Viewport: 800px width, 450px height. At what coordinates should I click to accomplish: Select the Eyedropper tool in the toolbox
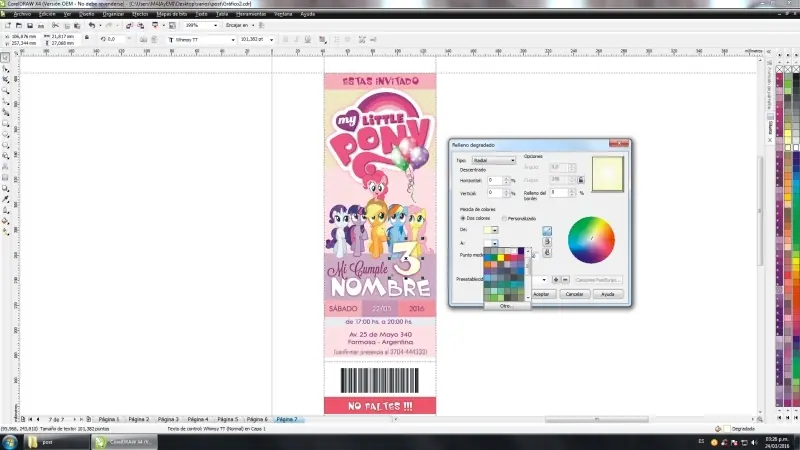6,199
